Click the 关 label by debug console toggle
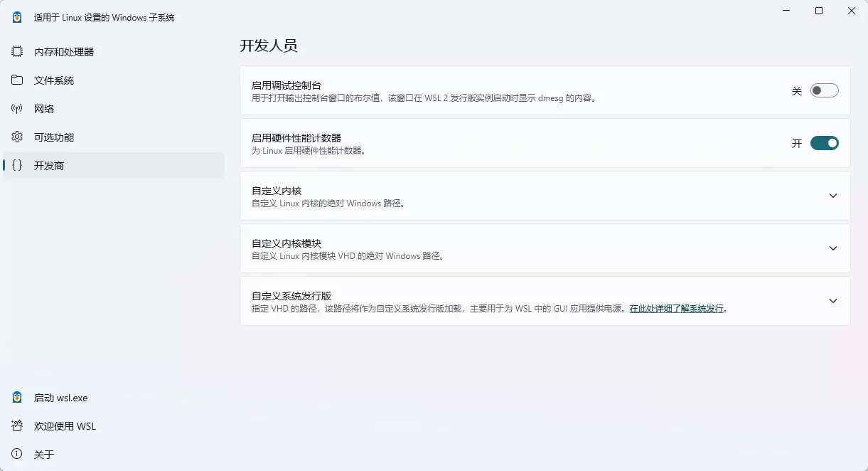 [x=797, y=91]
